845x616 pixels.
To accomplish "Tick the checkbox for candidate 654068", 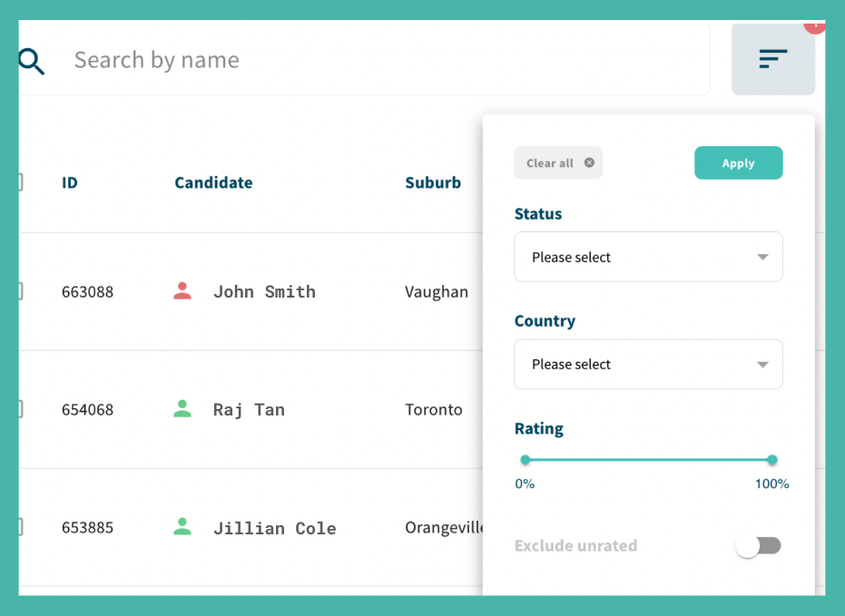I will click(20, 409).
